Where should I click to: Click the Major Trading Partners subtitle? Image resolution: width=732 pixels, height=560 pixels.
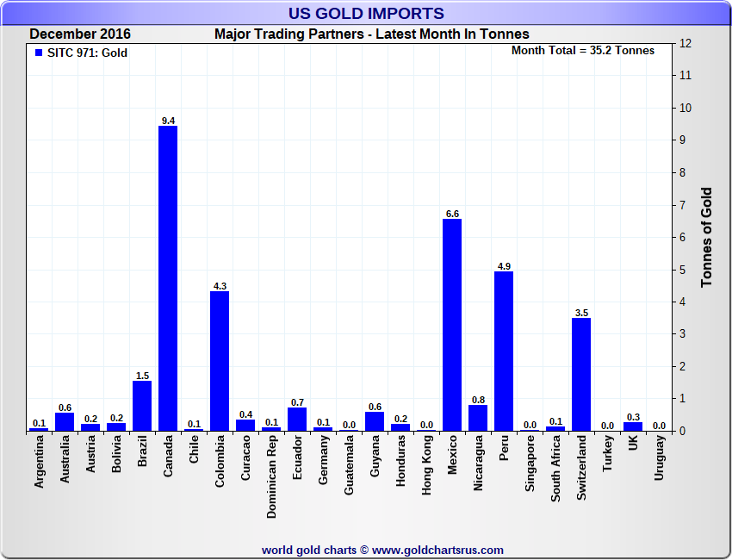[x=372, y=34]
